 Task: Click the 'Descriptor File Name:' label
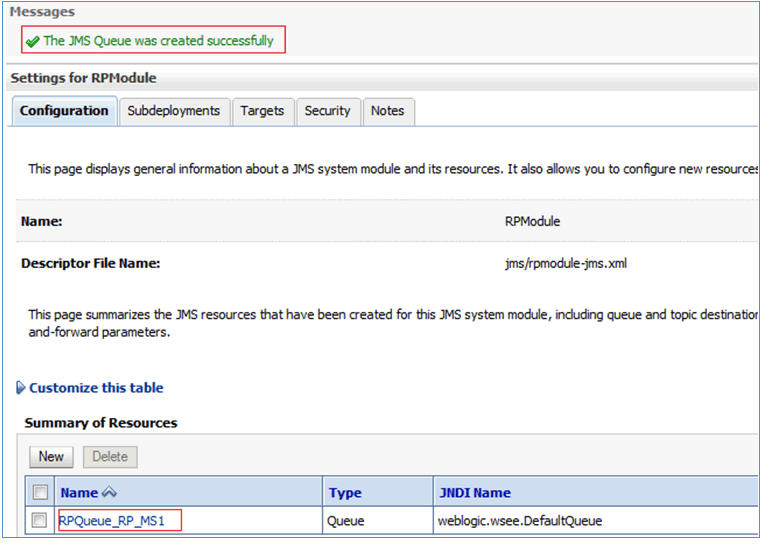(91, 264)
